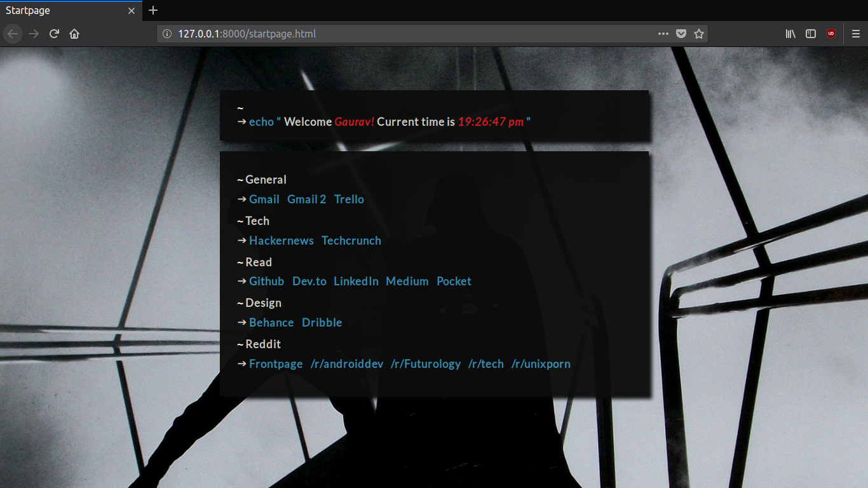The image size is (868, 488).
Task: Open the Hackernews link
Action: [281, 240]
